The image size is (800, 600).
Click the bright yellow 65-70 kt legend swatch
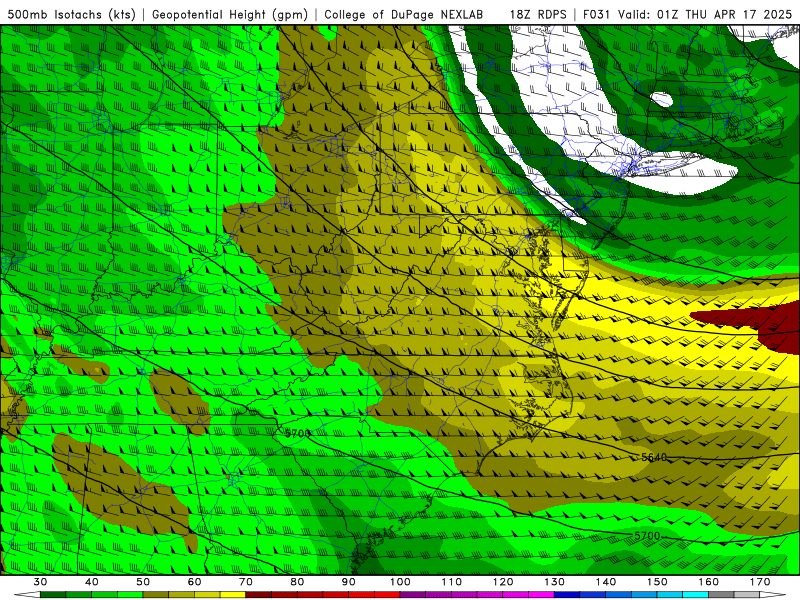tap(233, 595)
